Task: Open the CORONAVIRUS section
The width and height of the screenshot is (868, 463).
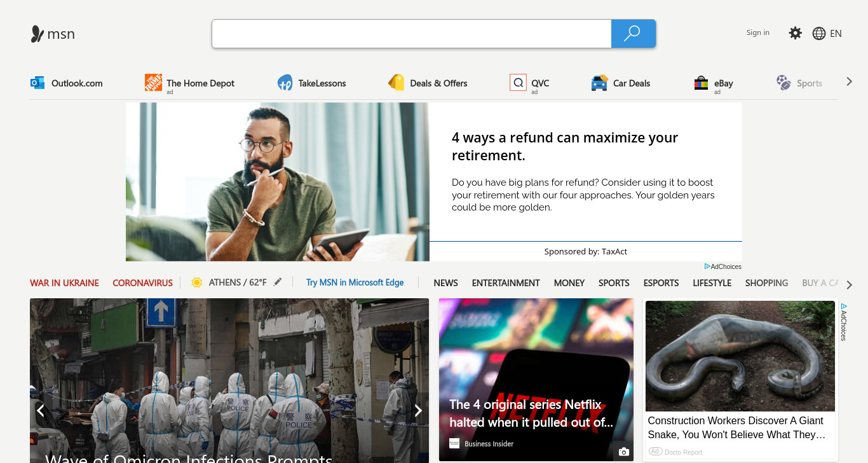Action: click(x=143, y=283)
